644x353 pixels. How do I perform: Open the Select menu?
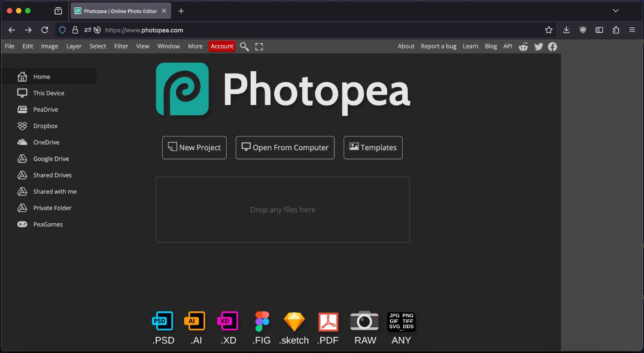click(x=98, y=46)
